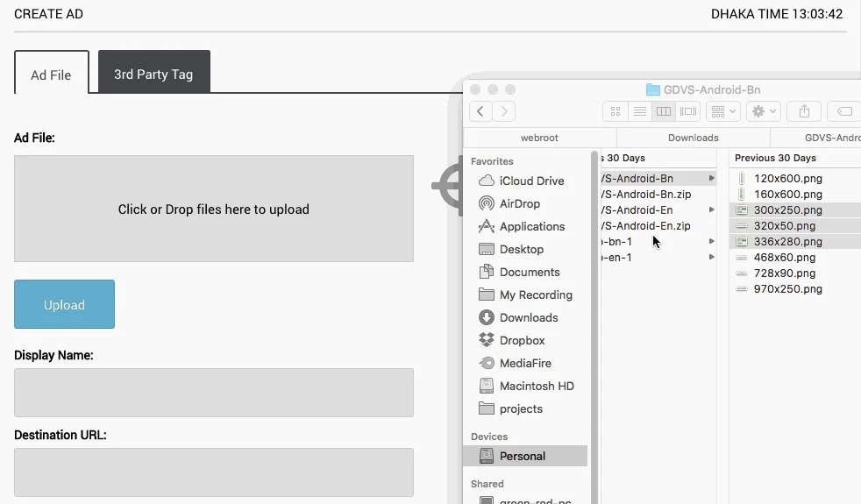Switch Finder to list view
Viewport: 861px width, 504px height.
(x=639, y=111)
